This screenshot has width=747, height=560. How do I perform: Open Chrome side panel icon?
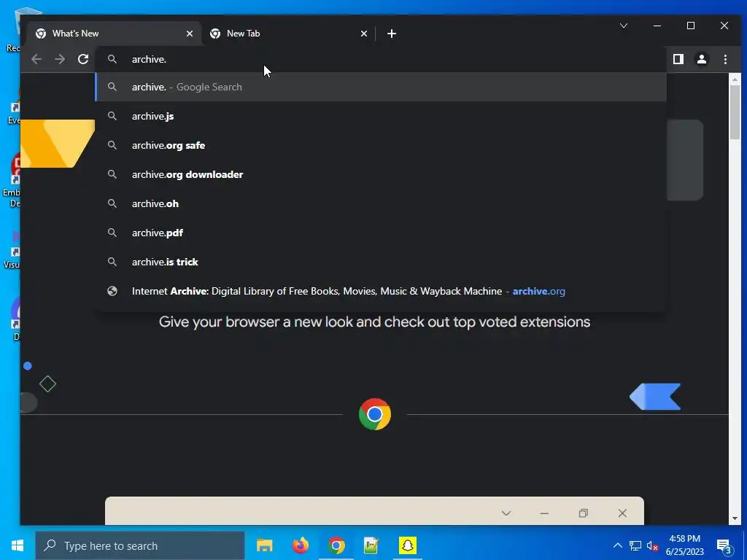click(x=678, y=59)
